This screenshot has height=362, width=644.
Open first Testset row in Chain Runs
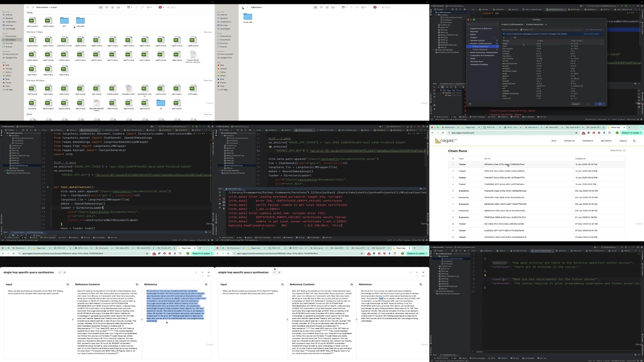pos(537,164)
